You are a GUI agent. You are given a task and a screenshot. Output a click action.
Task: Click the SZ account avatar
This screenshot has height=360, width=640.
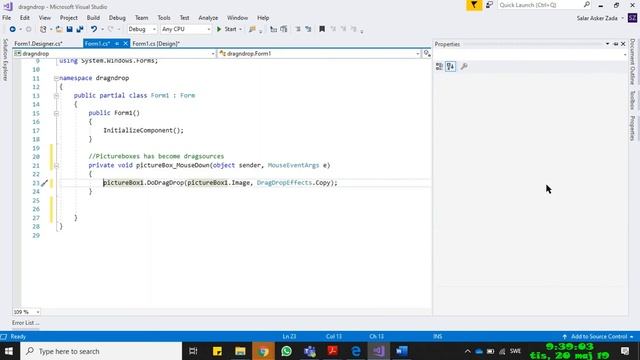[x=633, y=18]
